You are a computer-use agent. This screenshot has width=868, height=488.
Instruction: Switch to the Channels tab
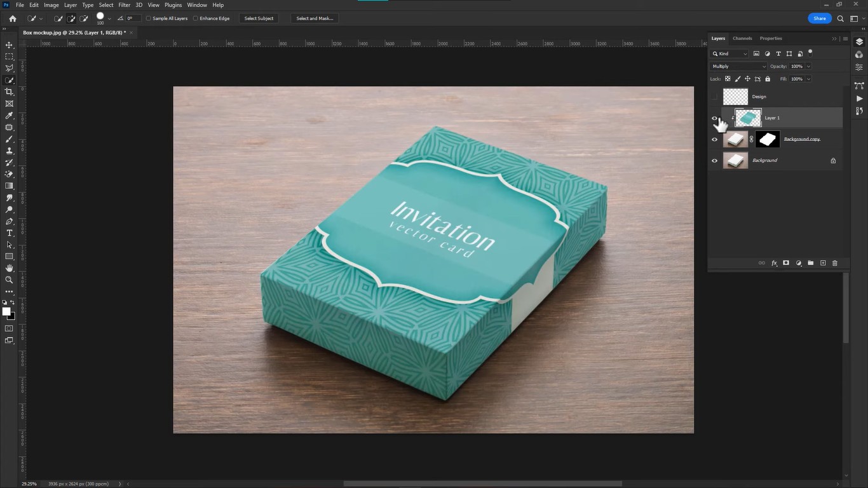[742, 38]
